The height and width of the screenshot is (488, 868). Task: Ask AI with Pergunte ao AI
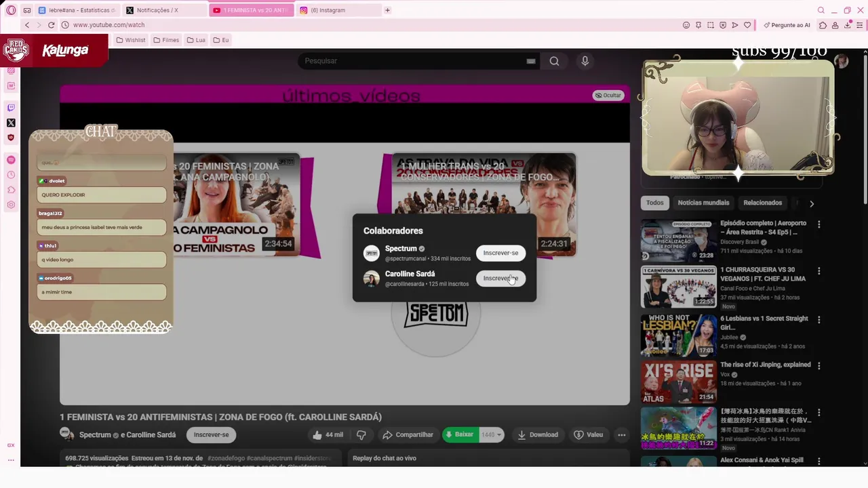point(787,25)
